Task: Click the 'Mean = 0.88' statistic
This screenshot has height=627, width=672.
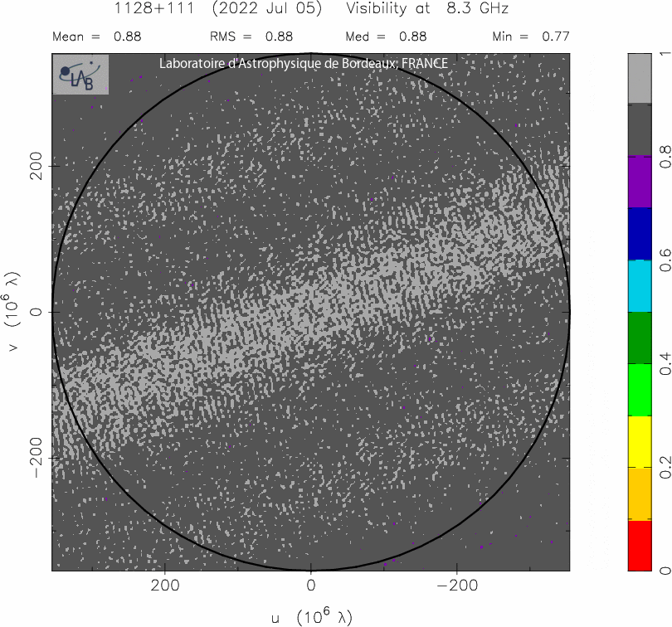Action: click(x=97, y=36)
